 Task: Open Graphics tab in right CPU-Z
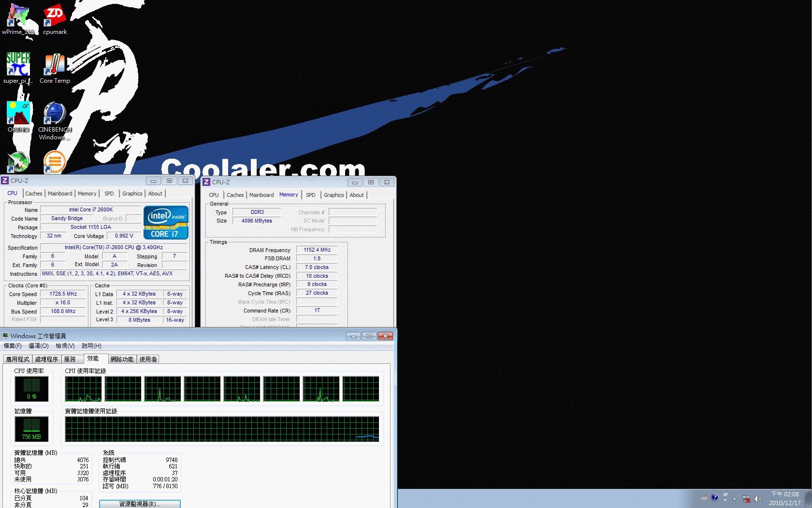click(x=334, y=195)
